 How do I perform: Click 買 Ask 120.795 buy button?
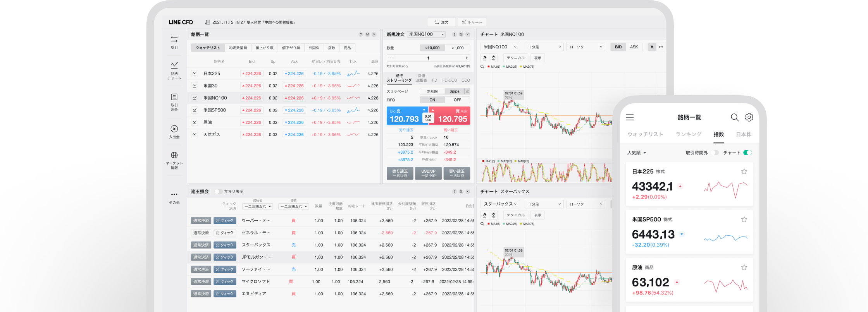(450, 116)
